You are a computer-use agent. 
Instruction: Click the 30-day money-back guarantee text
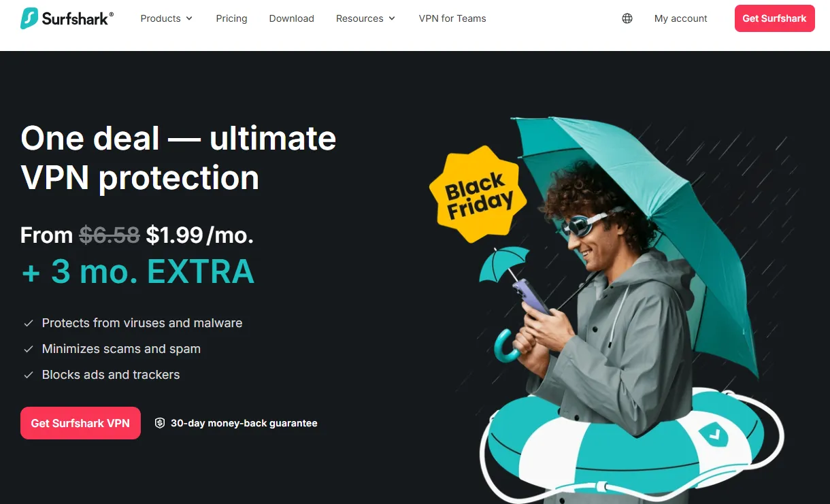(244, 423)
